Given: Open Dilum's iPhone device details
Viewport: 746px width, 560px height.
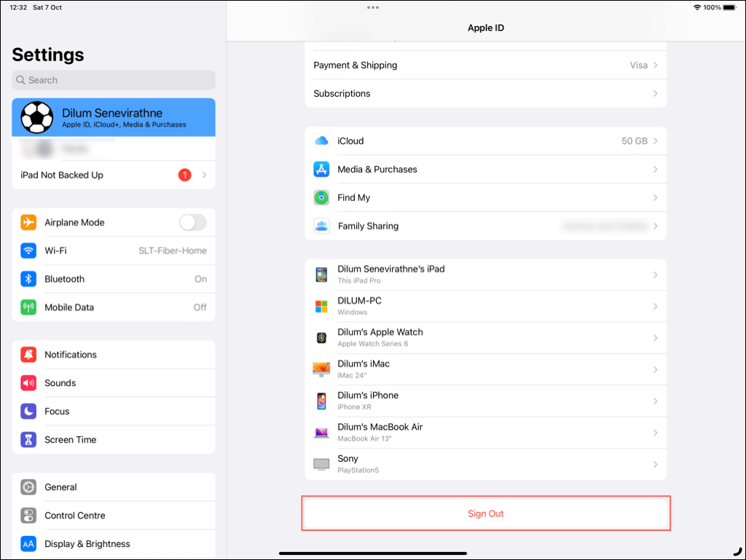Looking at the screenshot, I should [486, 401].
